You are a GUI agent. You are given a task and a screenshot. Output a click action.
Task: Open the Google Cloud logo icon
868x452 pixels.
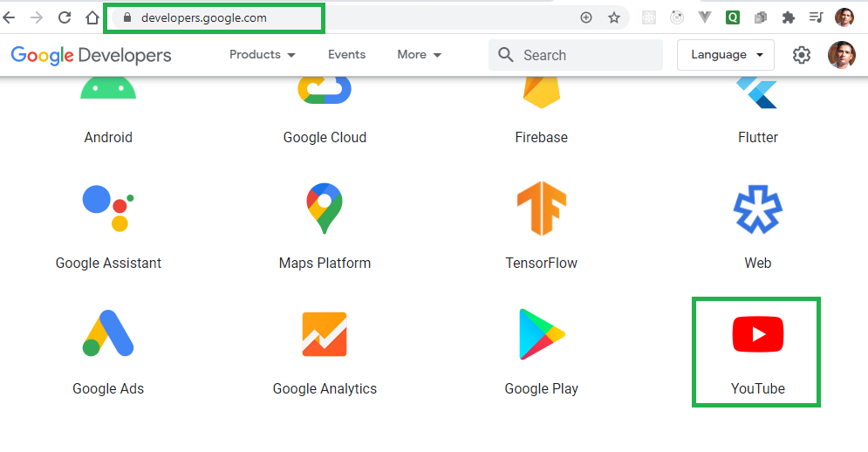pos(325,90)
